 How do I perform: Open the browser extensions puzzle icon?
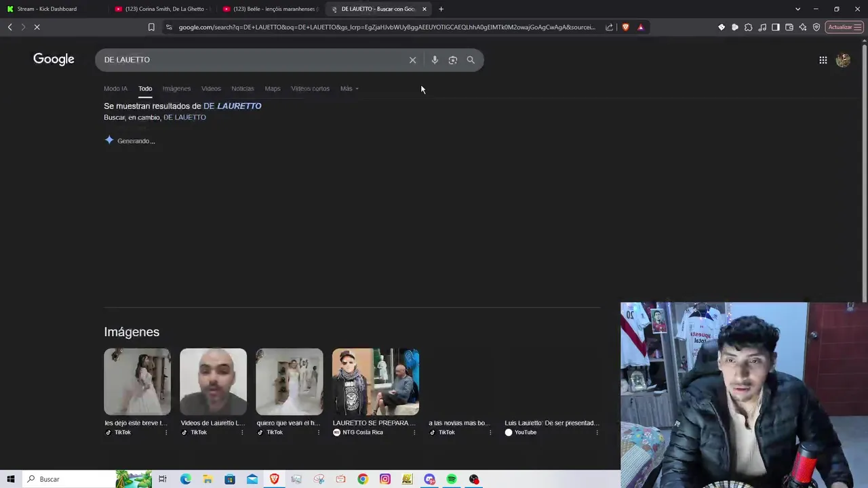click(x=749, y=27)
